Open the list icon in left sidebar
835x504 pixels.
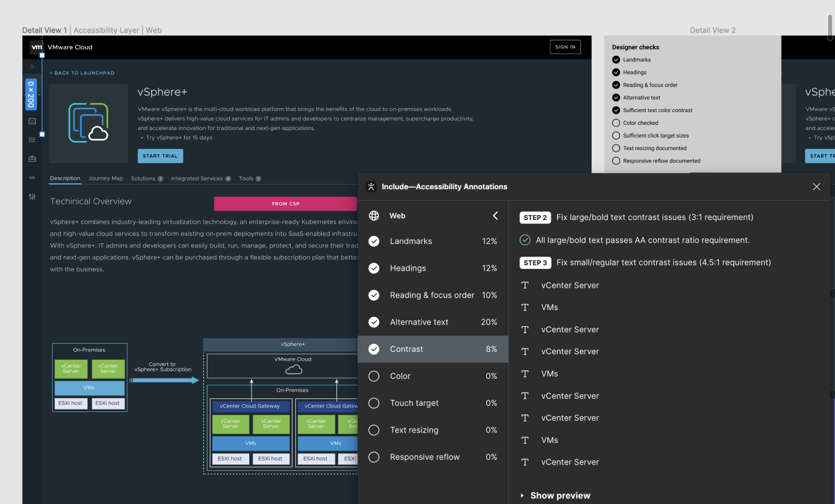pos(32,140)
